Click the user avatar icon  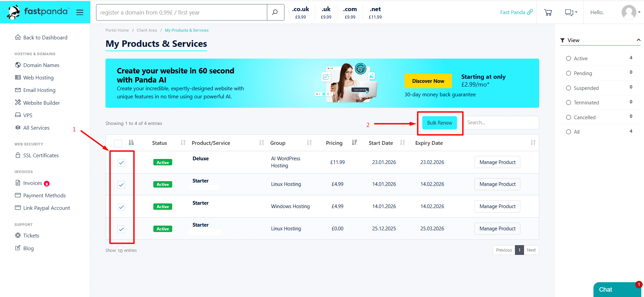tap(628, 12)
